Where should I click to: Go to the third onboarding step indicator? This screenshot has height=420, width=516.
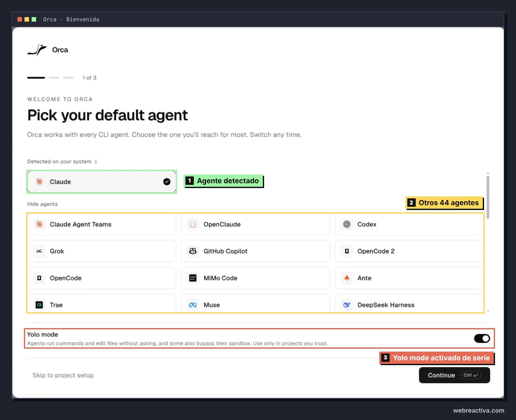[68, 78]
